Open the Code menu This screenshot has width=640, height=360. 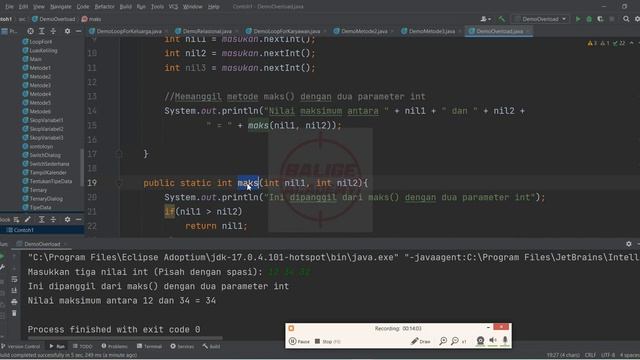(83, 7)
